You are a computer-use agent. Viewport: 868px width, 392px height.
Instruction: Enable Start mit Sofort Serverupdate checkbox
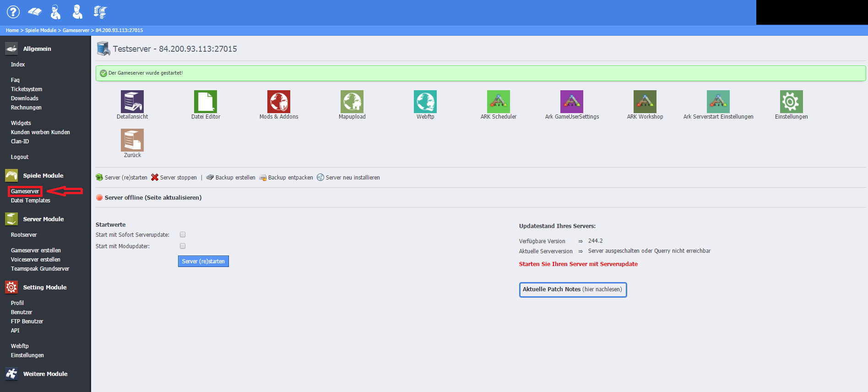(183, 234)
